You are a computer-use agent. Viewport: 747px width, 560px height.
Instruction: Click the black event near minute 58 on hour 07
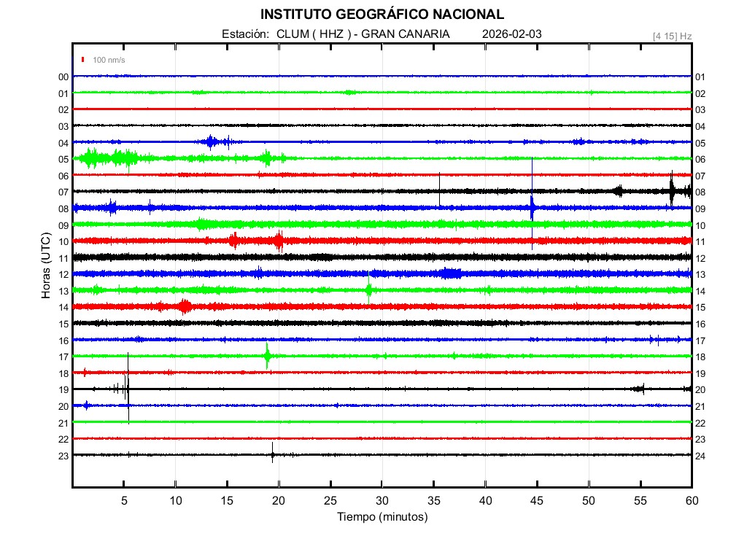(x=672, y=191)
